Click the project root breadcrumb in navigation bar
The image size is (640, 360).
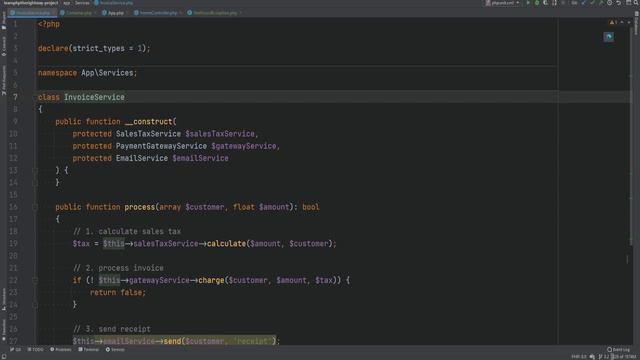click(x=31, y=3)
